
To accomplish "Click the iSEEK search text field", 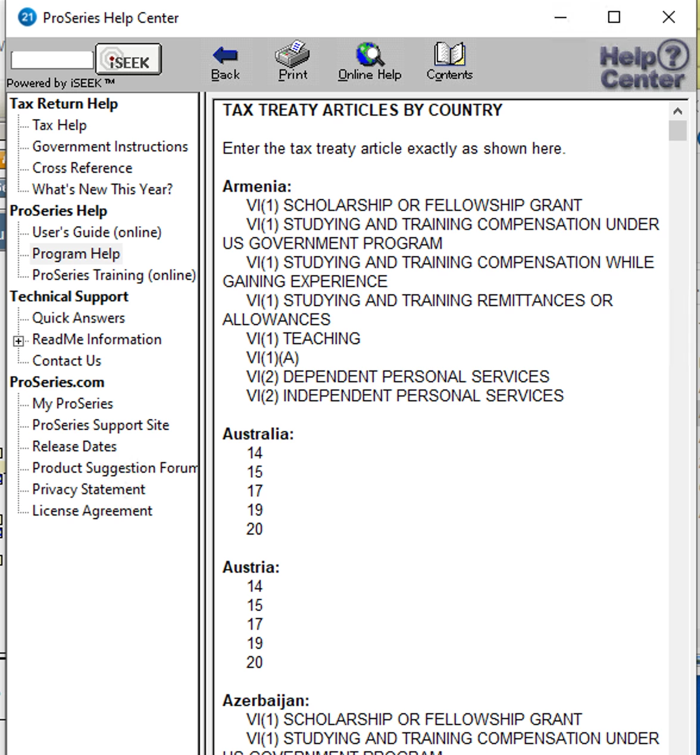I will pos(52,60).
